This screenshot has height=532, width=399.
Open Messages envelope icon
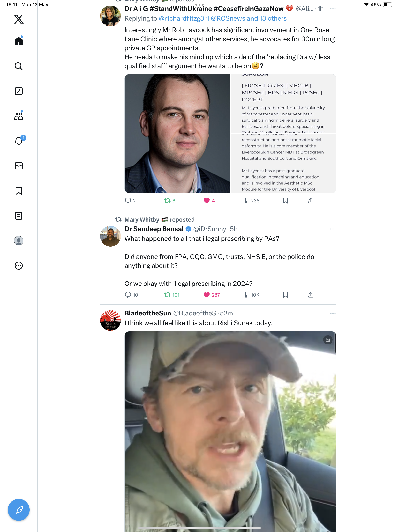tap(19, 166)
